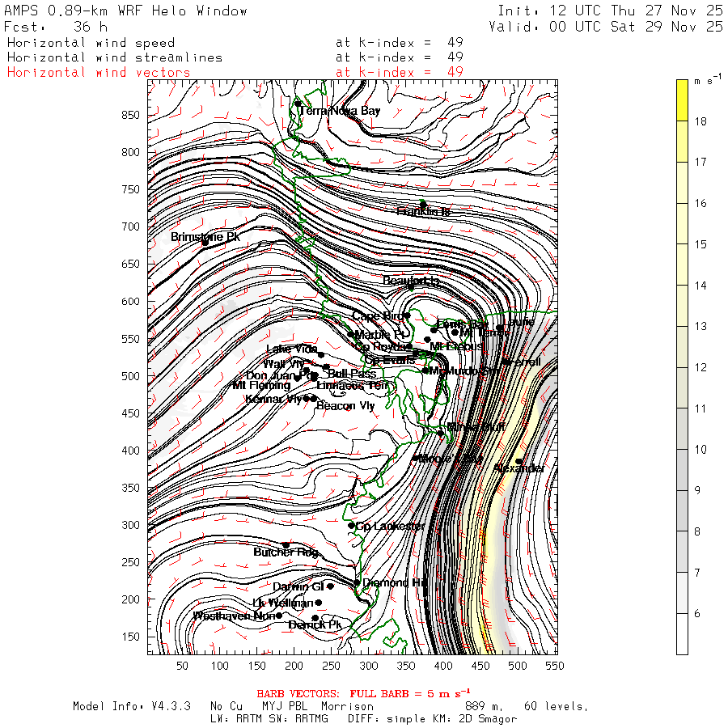The width and height of the screenshot is (728, 728).
Task: Click the yellow top band of the colorbar above 18
Action: [682, 100]
